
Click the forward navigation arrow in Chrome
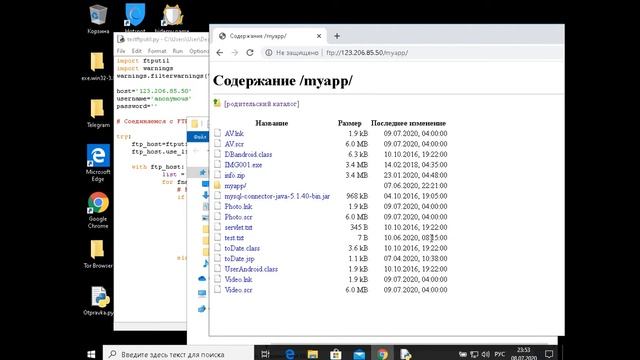[235, 53]
